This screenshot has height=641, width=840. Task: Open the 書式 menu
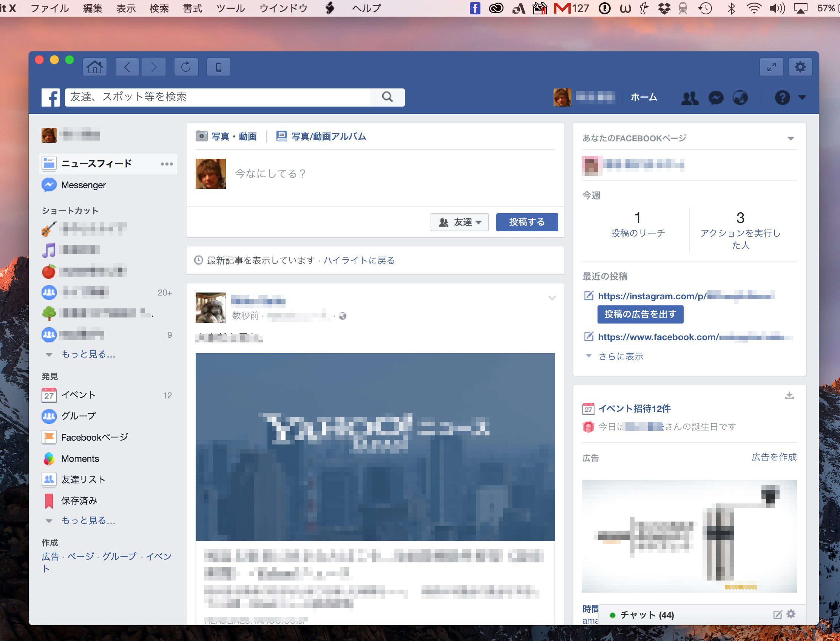193,8
